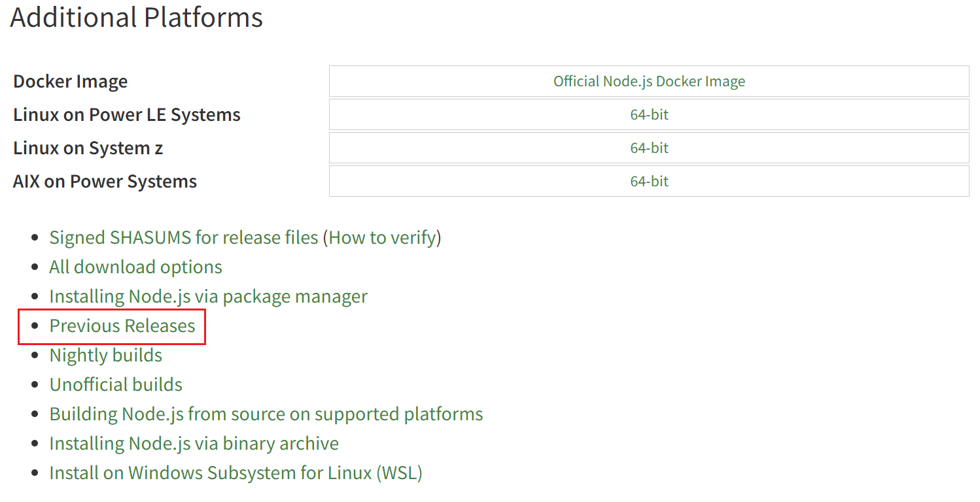Download 64-bit for AIX on Power Systems

point(649,181)
